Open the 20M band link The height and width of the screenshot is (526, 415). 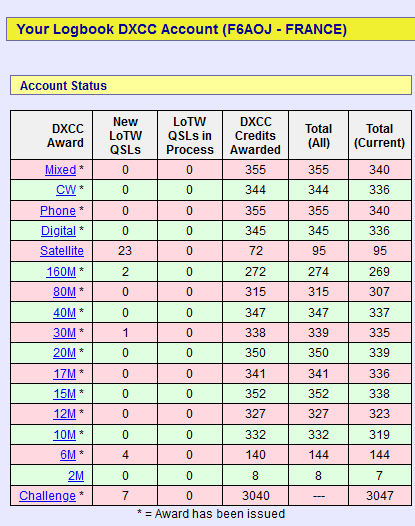coord(64,353)
